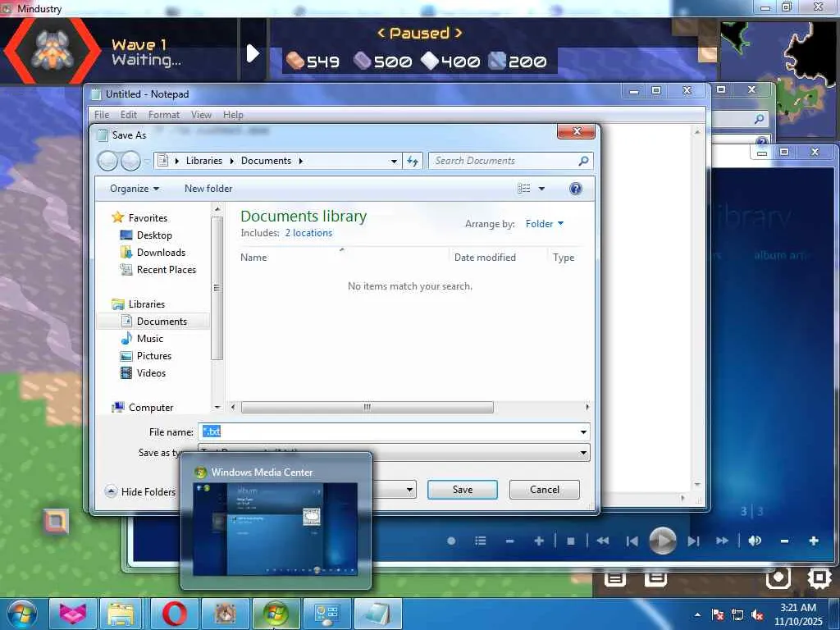Click the blue help icon in Save As
The height and width of the screenshot is (630, 840).
click(575, 189)
